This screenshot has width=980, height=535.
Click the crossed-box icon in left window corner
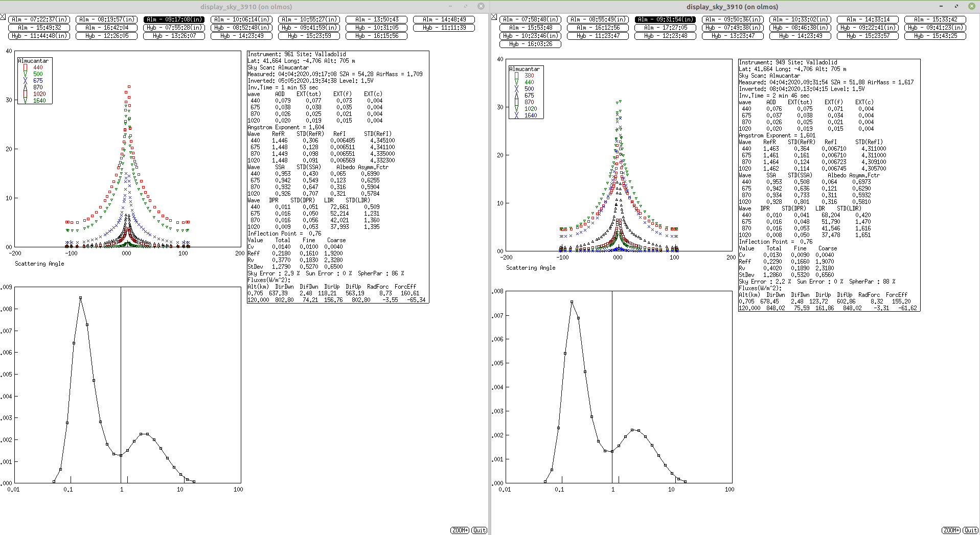[x=3, y=17]
